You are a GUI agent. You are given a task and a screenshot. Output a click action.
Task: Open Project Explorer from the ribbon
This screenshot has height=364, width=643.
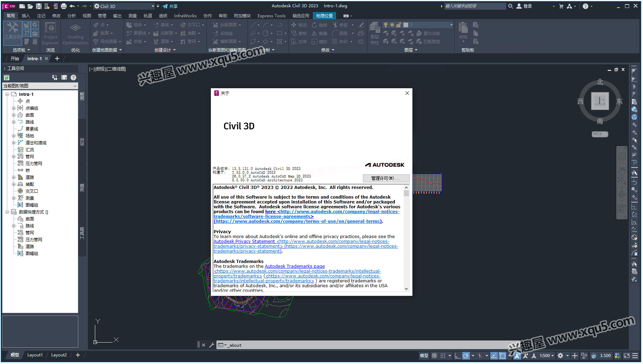50,33
